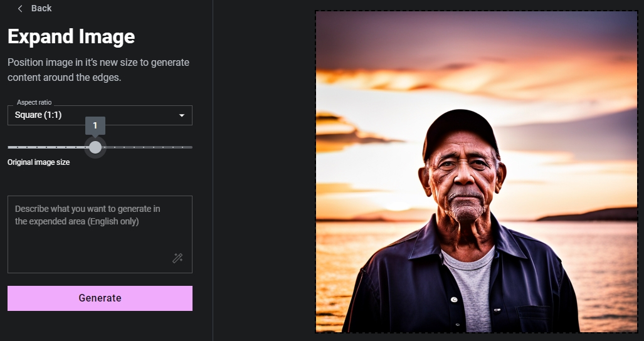Click the slider value tooltip showing 1
Image resolution: width=644 pixels, height=341 pixels.
tap(95, 125)
